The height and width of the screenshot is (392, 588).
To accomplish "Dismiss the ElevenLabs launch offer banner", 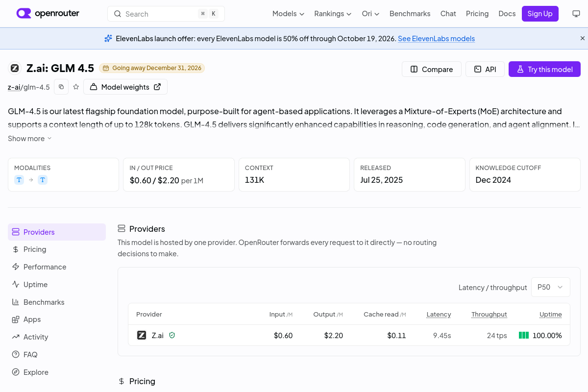I will [583, 38].
